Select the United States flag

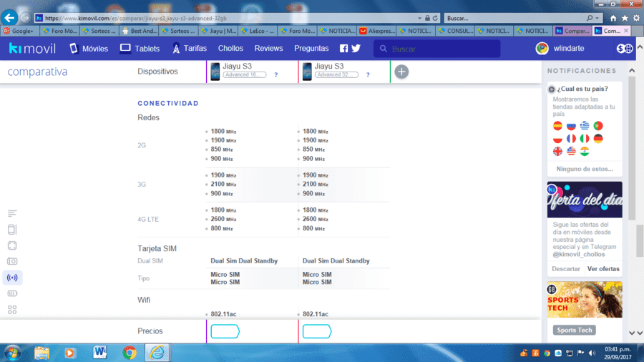571,152
